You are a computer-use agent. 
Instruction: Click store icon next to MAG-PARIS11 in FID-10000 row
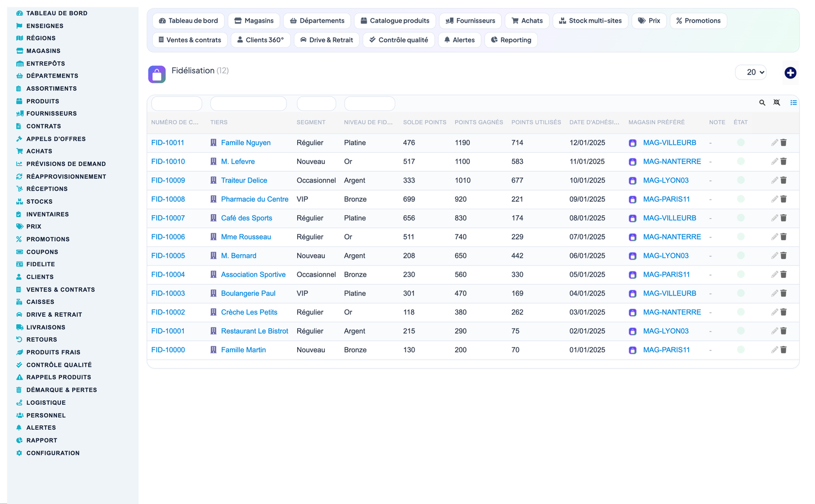pos(632,350)
